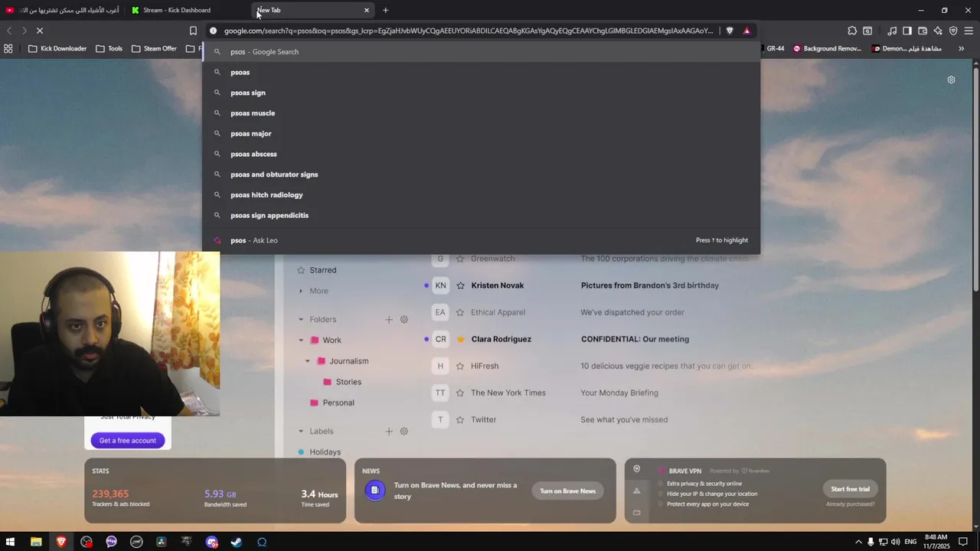Open the Brave hamburger main menu
Image resolution: width=980 pixels, height=551 pixels.
(x=969, y=31)
